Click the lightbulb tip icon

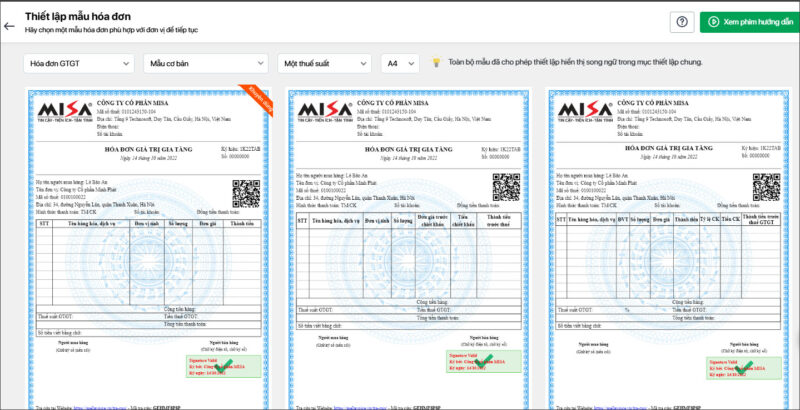[436, 63]
